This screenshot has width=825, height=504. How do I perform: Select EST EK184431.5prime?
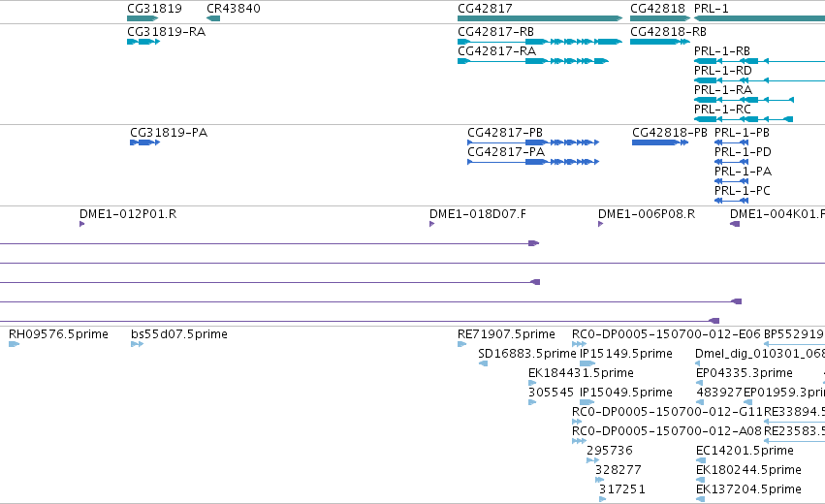pyautogui.click(x=532, y=383)
